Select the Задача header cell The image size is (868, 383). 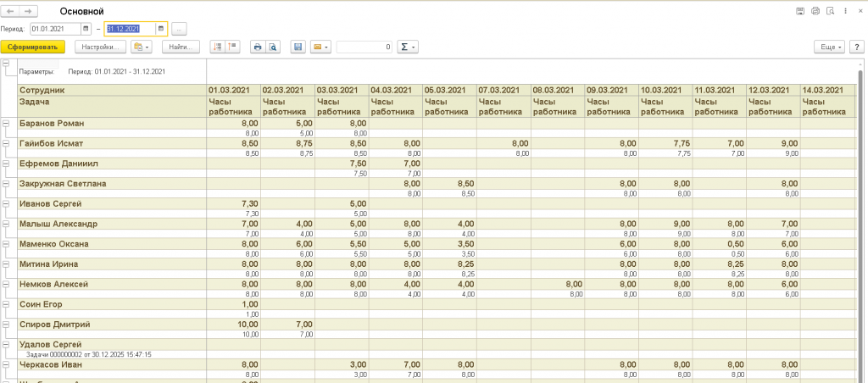click(112, 106)
